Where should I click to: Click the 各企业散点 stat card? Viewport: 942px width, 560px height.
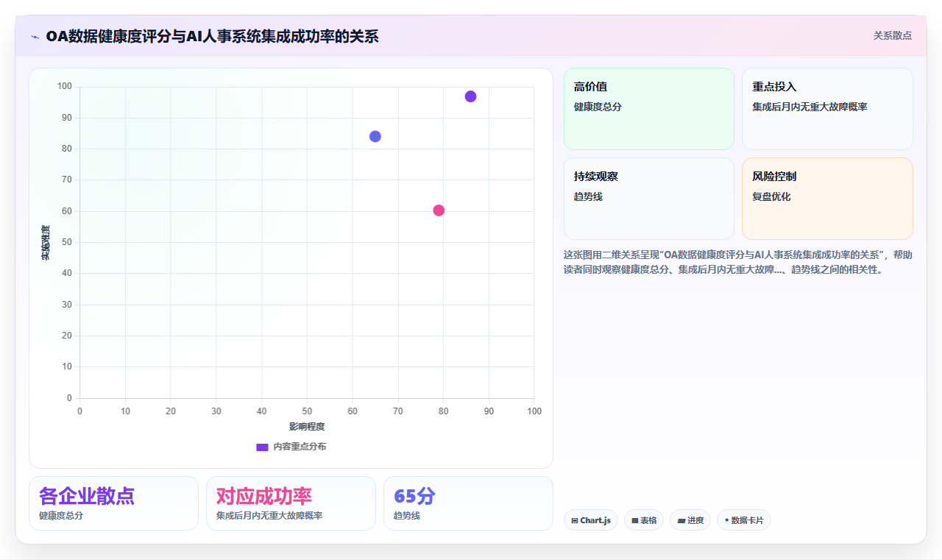pos(113,503)
